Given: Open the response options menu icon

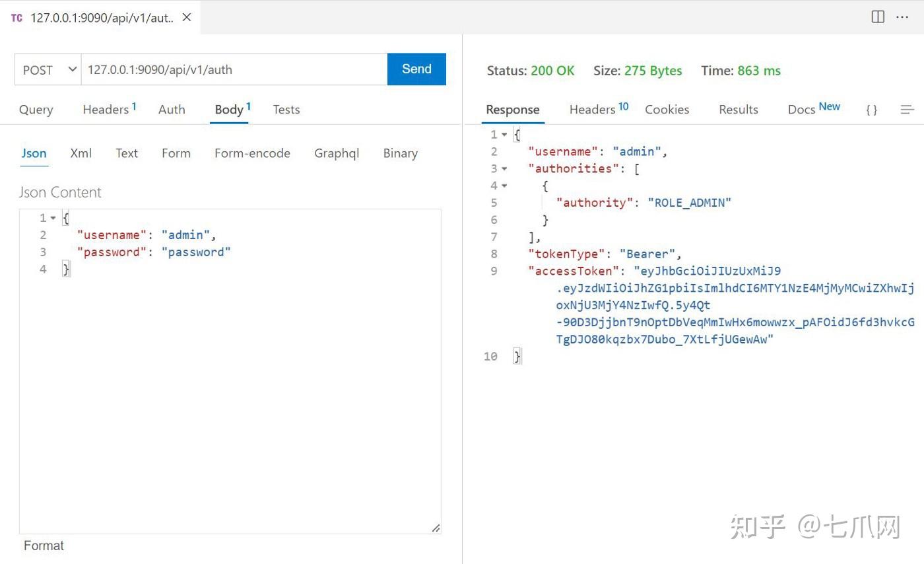Looking at the screenshot, I should click(907, 110).
